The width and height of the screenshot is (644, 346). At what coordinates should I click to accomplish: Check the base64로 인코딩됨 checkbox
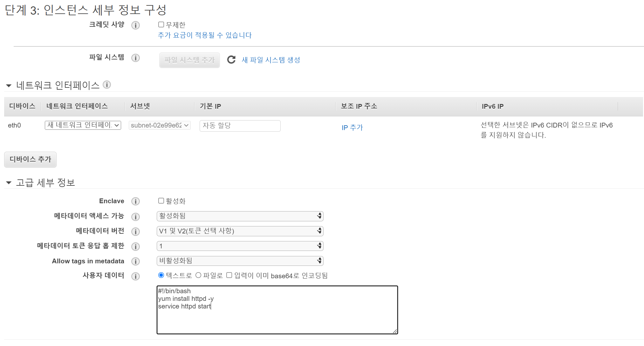coord(229,275)
